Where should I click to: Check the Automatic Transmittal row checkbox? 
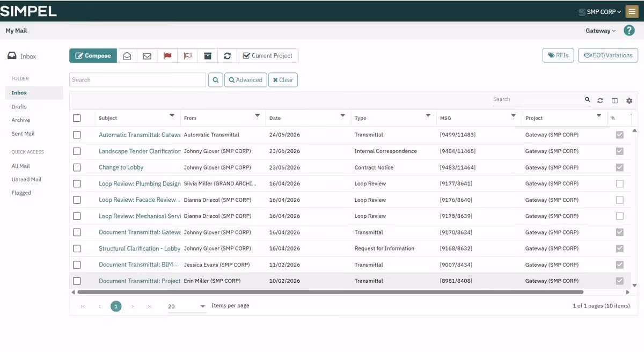click(77, 135)
